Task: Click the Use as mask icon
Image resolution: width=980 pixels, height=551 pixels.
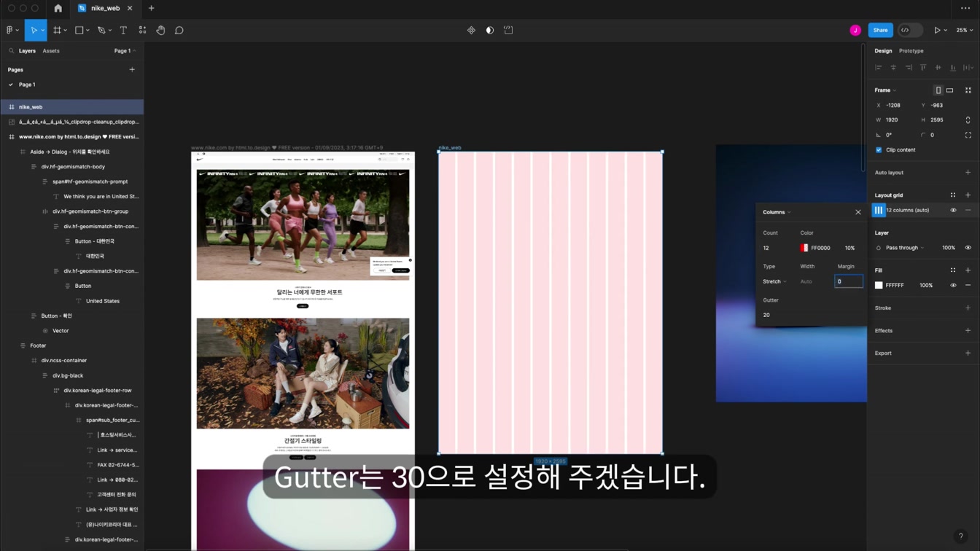Action: 489,30
